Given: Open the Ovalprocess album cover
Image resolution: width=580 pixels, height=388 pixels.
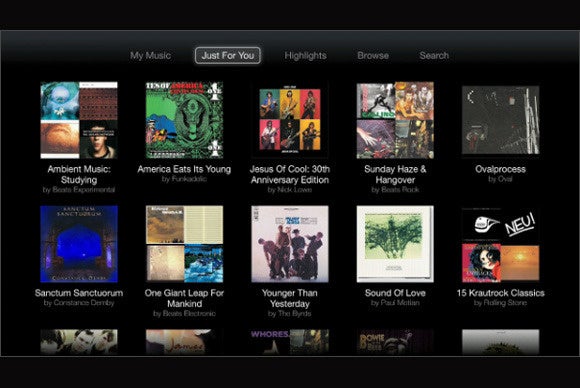Looking at the screenshot, I should pyautogui.click(x=500, y=120).
